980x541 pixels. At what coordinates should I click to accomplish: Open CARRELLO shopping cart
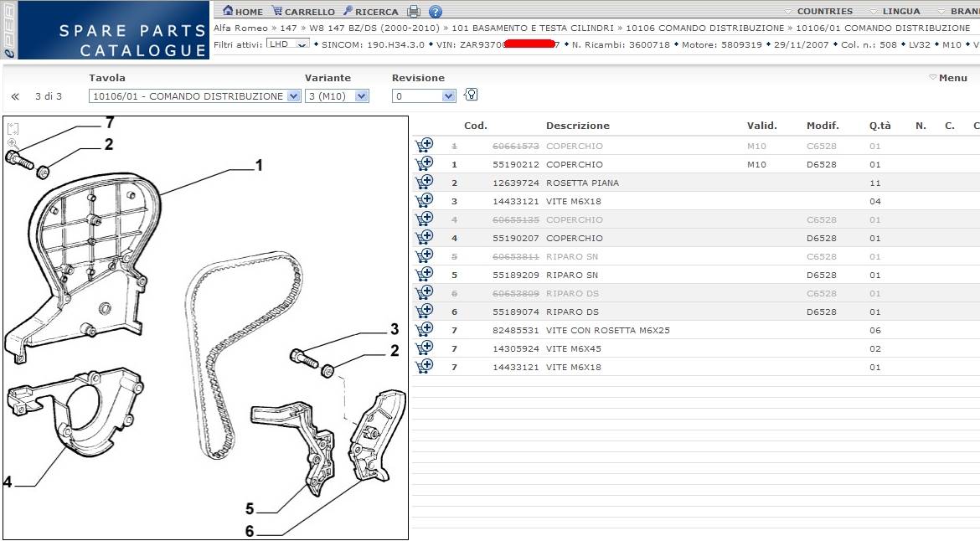pos(303,11)
